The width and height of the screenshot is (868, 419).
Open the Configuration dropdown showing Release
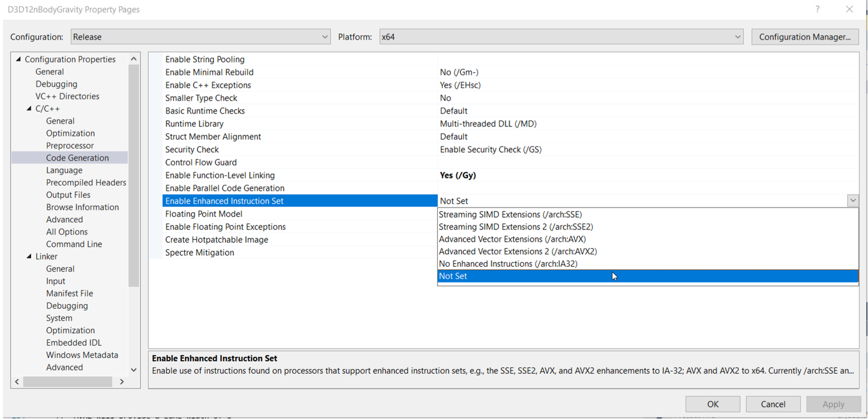pyautogui.click(x=200, y=37)
